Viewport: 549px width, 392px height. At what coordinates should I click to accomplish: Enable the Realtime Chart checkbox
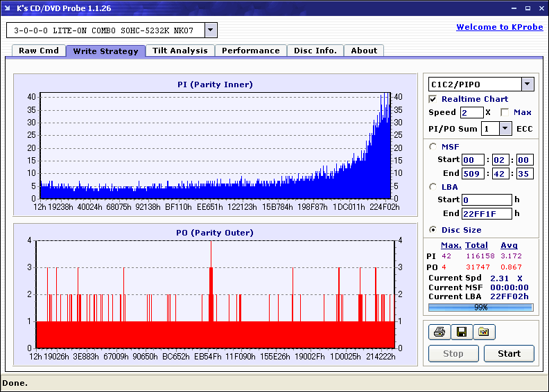point(433,99)
